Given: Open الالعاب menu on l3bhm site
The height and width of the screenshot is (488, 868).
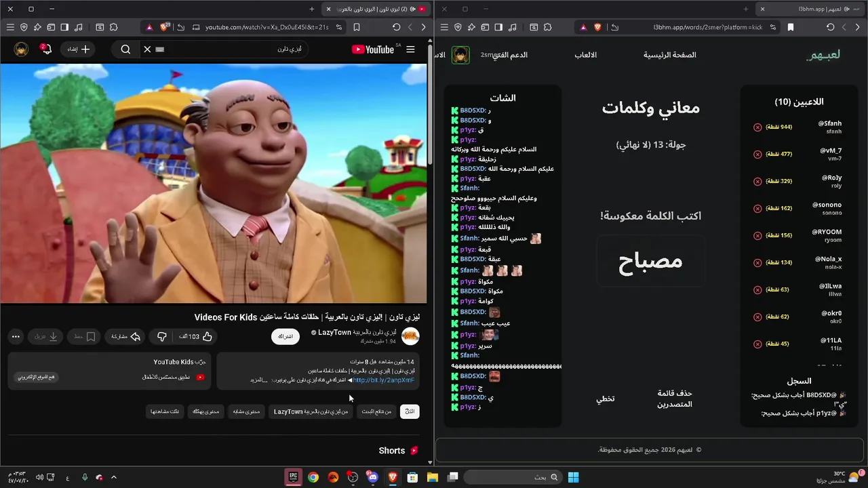Looking at the screenshot, I should click(586, 55).
